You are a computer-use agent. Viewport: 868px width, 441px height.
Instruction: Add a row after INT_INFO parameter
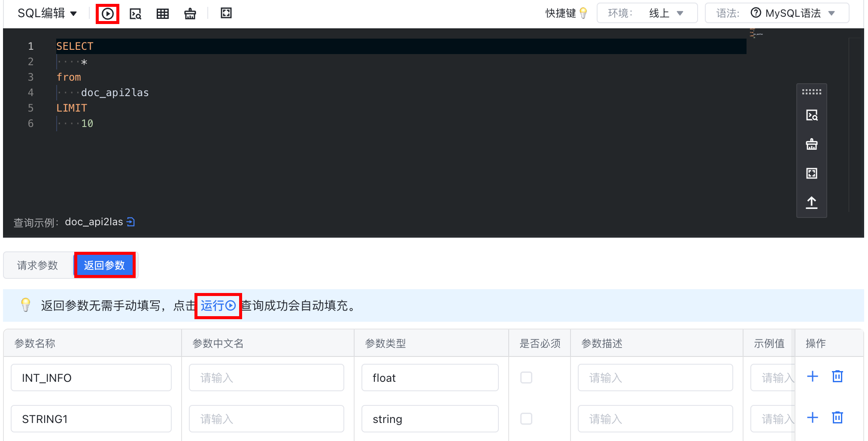pyautogui.click(x=813, y=377)
